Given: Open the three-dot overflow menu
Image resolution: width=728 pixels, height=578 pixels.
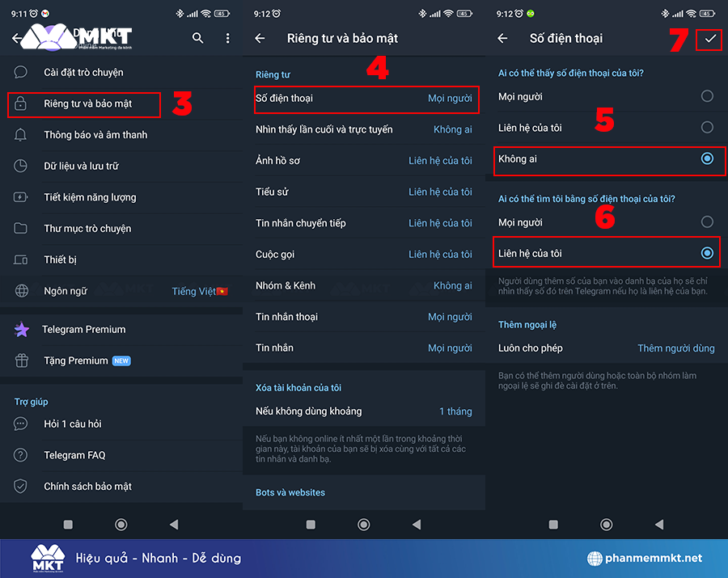Looking at the screenshot, I should pos(227,38).
